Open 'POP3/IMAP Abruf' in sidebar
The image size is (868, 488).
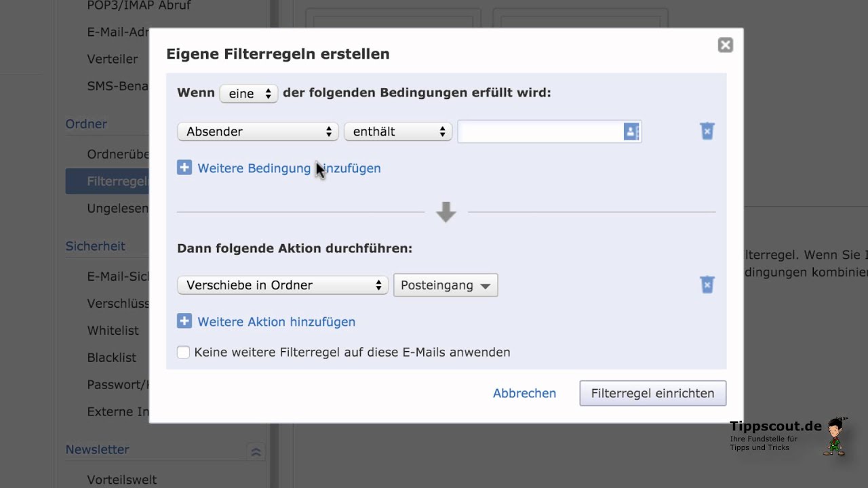coord(139,5)
